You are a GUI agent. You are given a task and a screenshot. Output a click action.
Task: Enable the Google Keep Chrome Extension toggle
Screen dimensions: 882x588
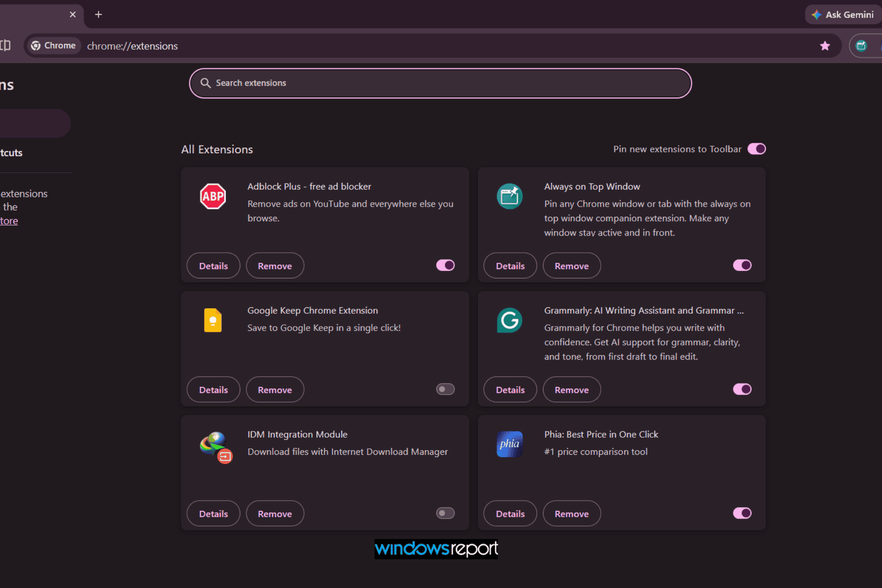point(446,389)
